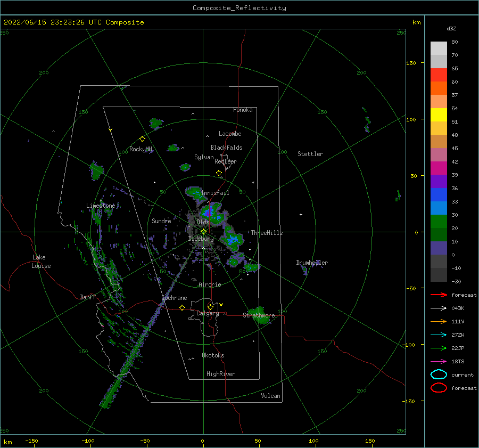Click the red forecast ellipse icon
The width and height of the screenshot is (479, 448).
click(439, 388)
